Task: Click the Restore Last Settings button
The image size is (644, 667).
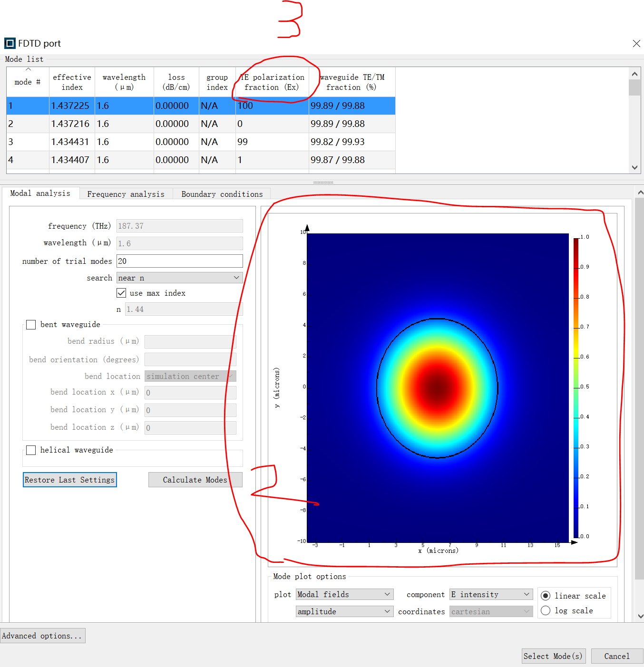Action: click(70, 480)
